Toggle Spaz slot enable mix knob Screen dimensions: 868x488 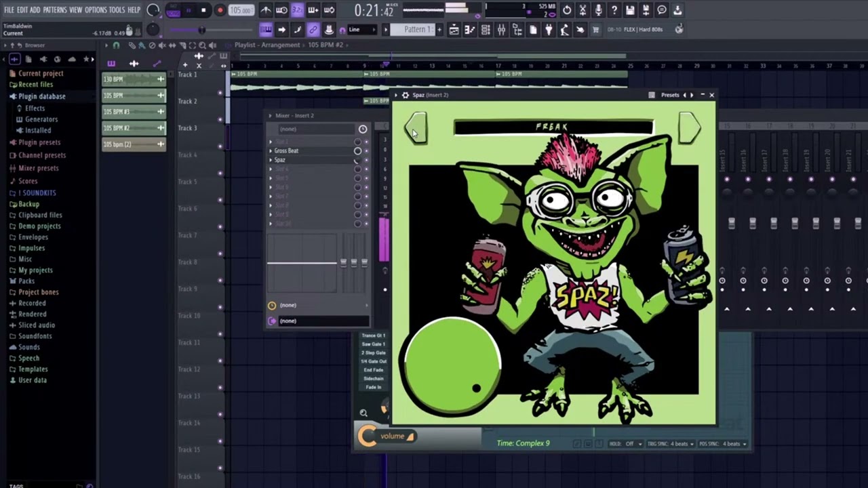357,160
